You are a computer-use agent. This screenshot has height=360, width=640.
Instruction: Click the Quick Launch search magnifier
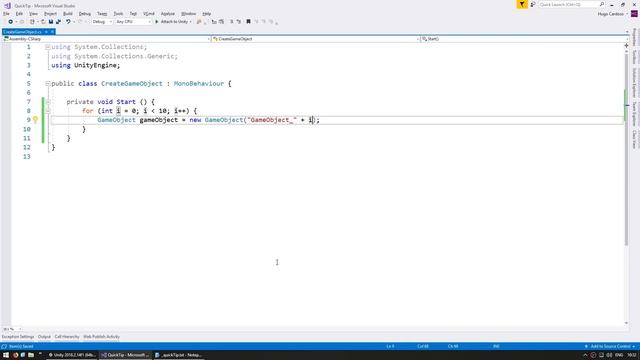coord(602,4)
